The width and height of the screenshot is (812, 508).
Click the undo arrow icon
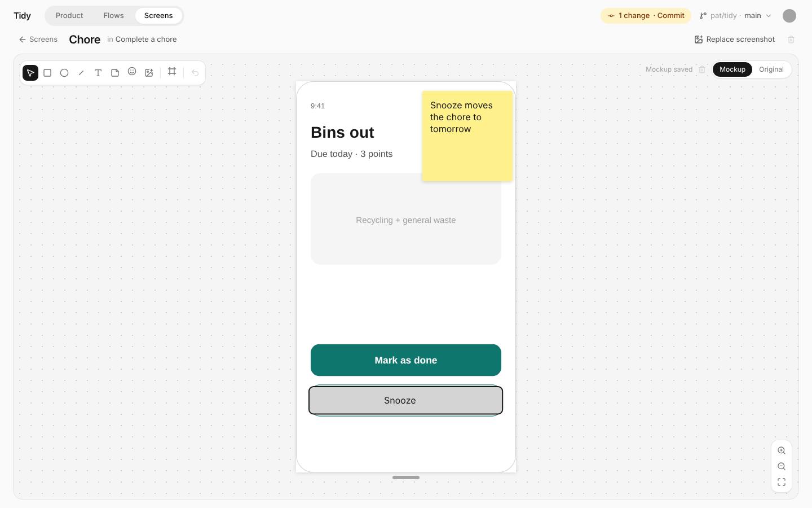195,73
